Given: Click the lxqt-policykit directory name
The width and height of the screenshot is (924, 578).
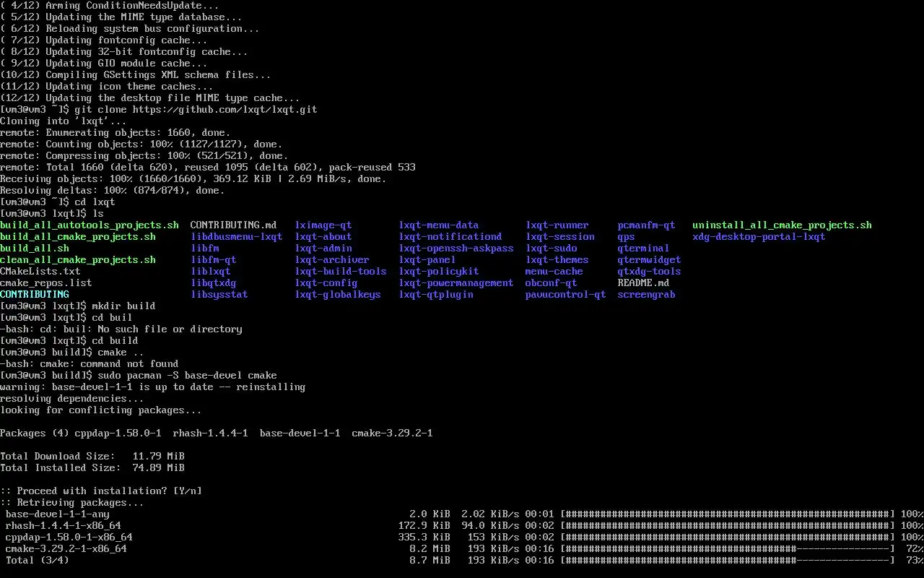Looking at the screenshot, I should click(x=439, y=272).
